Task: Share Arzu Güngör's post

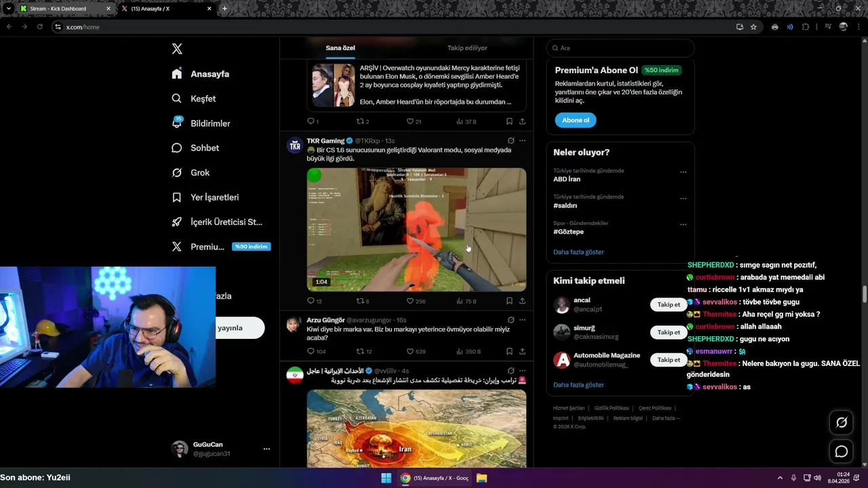Action: tap(522, 351)
